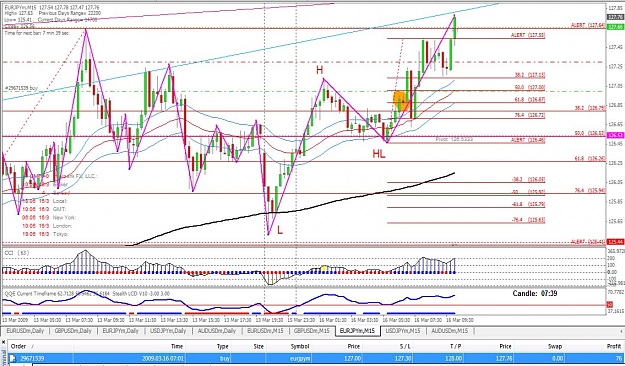This screenshot has width=625, height=366.
Task: Click the green 127.66 price tag on the axis
Action: tap(615, 26)
